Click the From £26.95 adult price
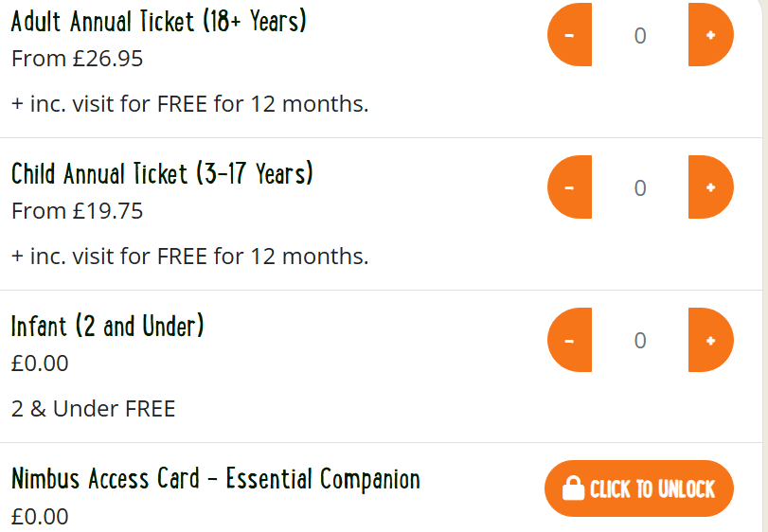This screenshot has height=532, width=768. [x=77, y=59]
